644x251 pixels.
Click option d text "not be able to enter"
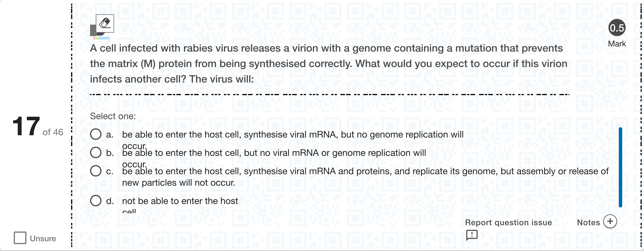[180, 201]
